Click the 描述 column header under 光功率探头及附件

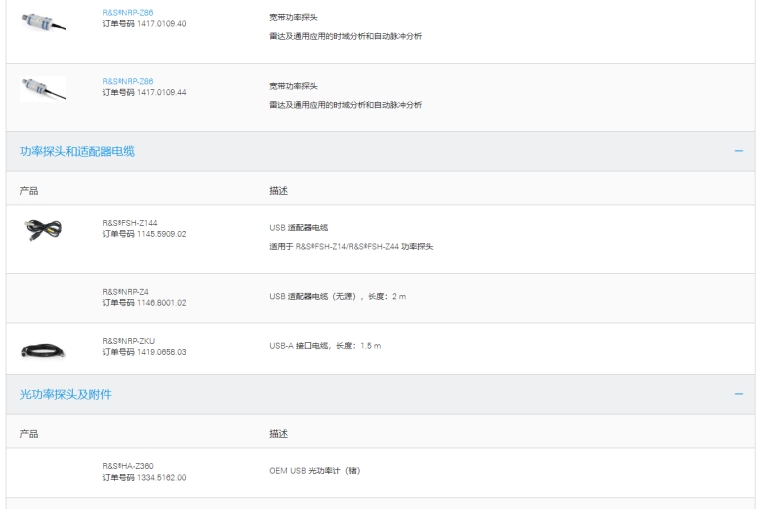pyautogui.click(x=279, y=434)
